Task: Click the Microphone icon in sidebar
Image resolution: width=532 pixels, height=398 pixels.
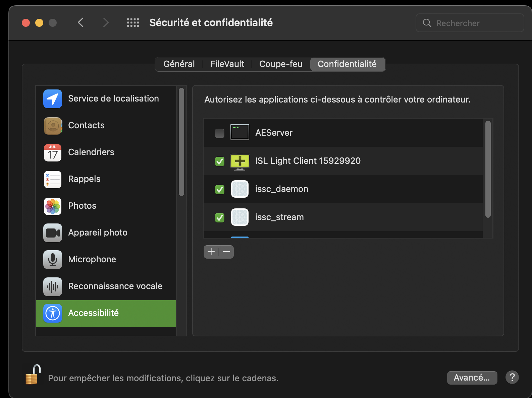Action: [x=53, y=260]
